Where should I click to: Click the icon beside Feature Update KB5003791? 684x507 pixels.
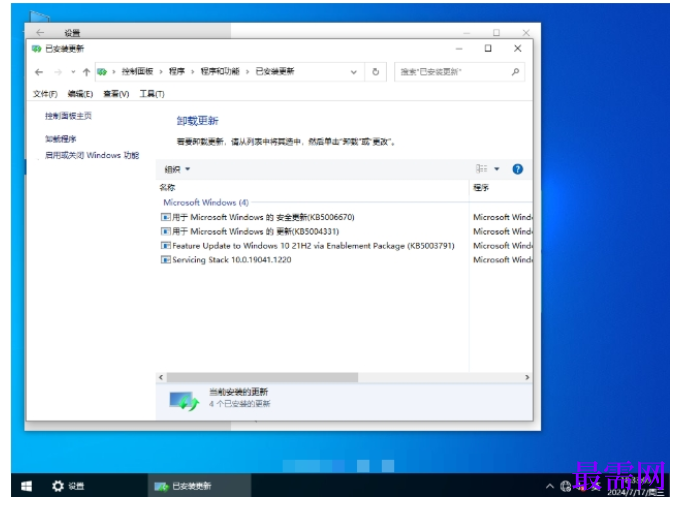point(165,246)
